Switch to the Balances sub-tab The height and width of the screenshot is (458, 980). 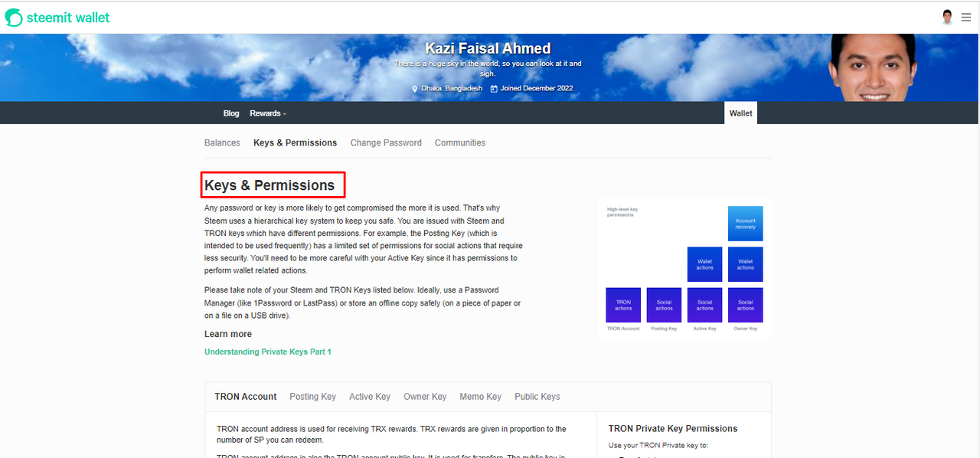222,143
